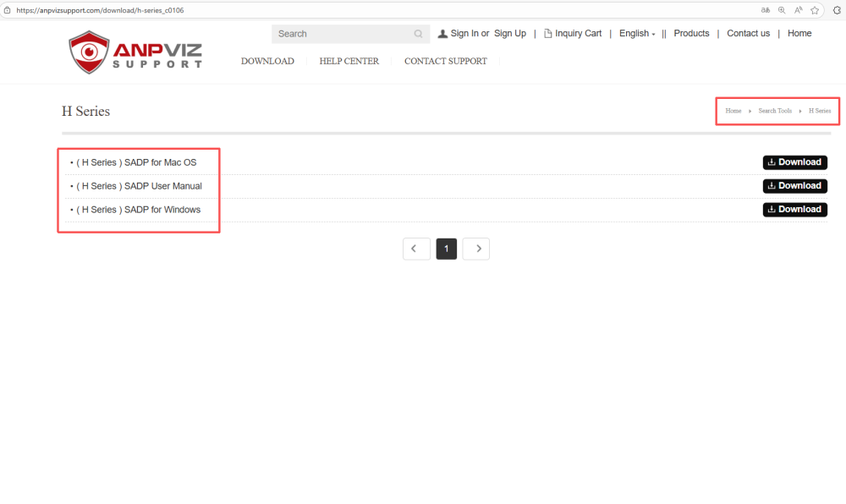Viewport: 846px width, 504px height.
Task: Click the Search Tools breadcrumb link
Action: 775,111
